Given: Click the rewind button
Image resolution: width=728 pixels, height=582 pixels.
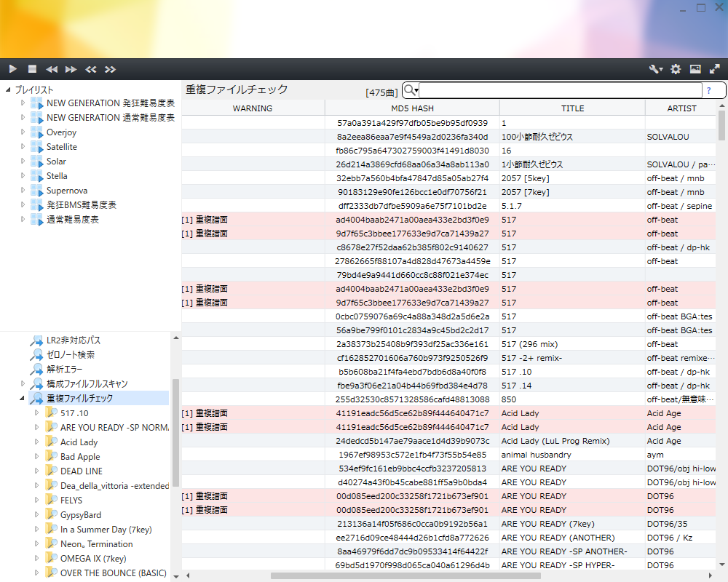Looking at the screenshot, I should pyautogui.click(x=52, y=69).
